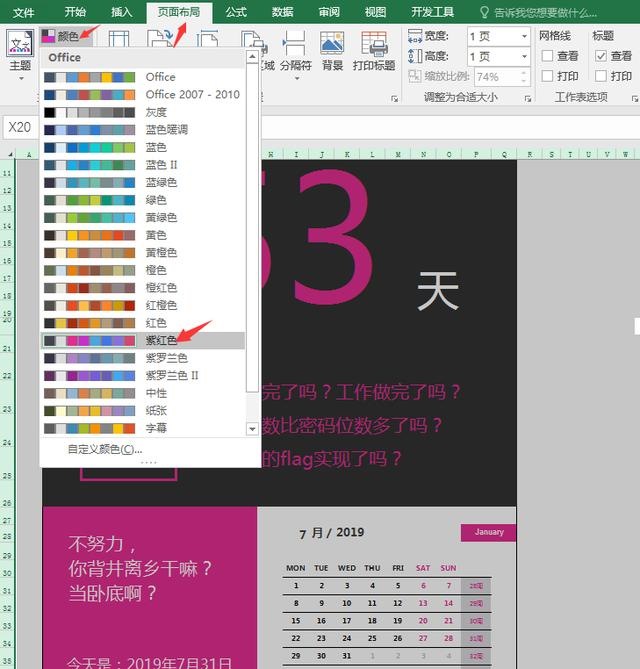Switch to the 数据 Data tab
The image size is (640, 669).
coord(282,12)
